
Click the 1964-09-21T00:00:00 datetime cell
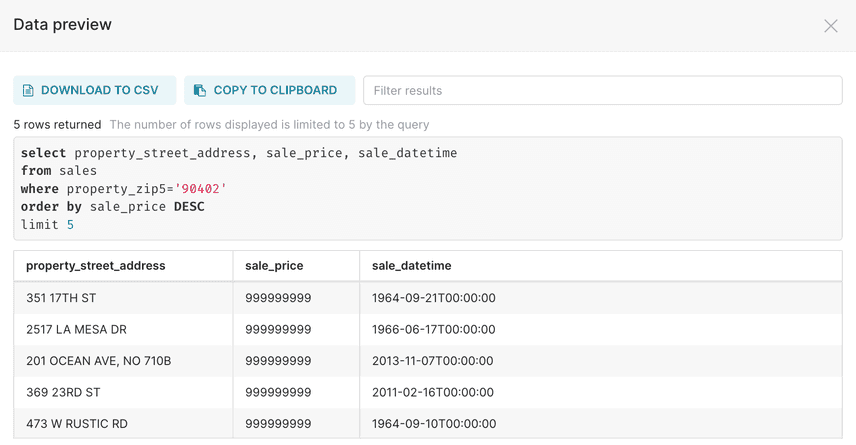(601, 298)
